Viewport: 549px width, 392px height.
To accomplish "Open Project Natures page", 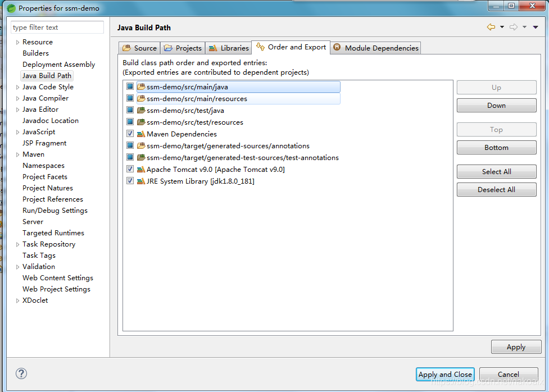I will tap(48, 188).
